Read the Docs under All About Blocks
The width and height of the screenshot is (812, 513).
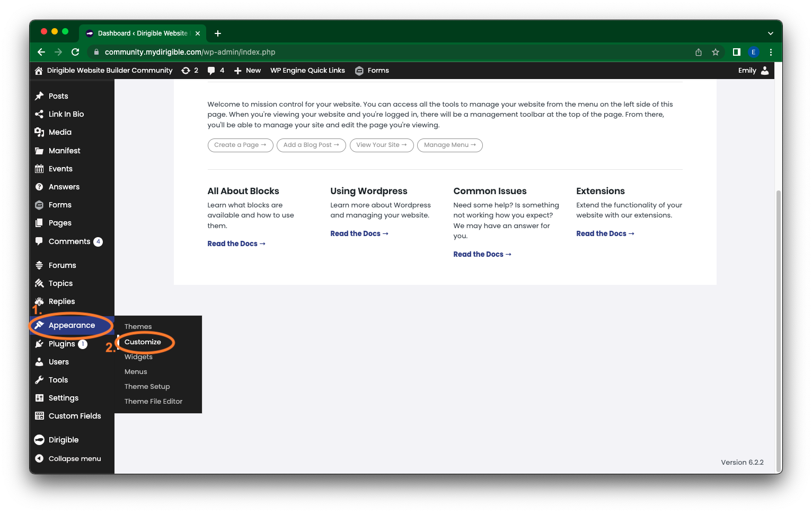(236, 244)
